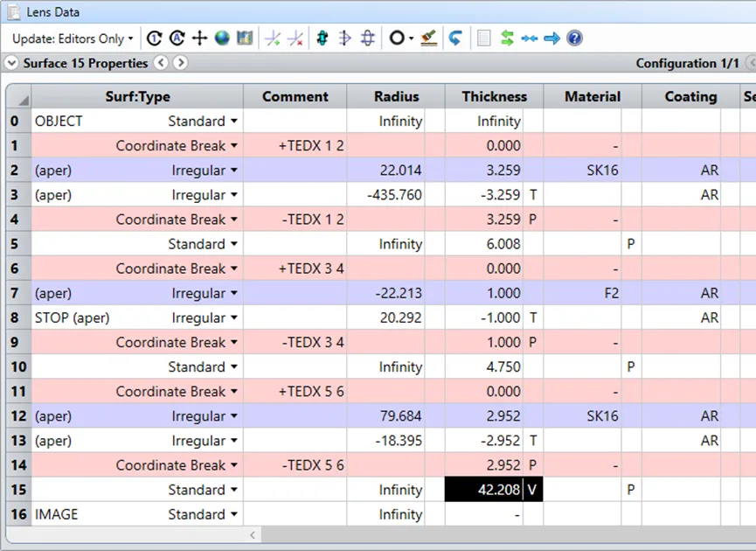Go to next surface properties arrow
The height and width of the screenshot is (551, 756).
coord(180,63)
